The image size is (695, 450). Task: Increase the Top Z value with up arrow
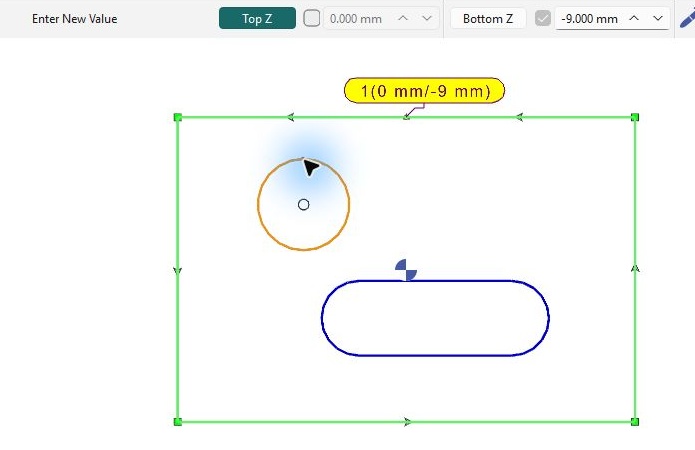(x=403, y=18)
